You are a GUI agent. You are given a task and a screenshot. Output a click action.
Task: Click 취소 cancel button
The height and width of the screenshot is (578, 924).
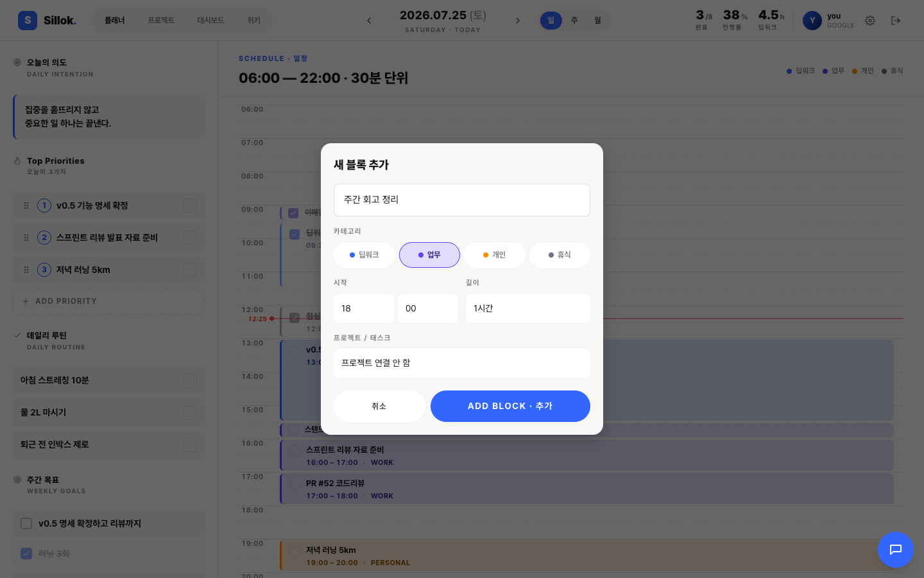pos(379,406)
